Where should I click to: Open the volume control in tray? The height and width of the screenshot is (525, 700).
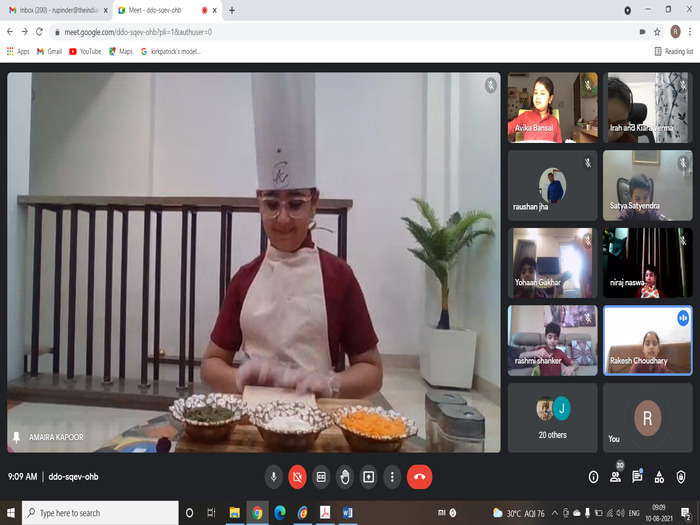[x=621, y=513]
